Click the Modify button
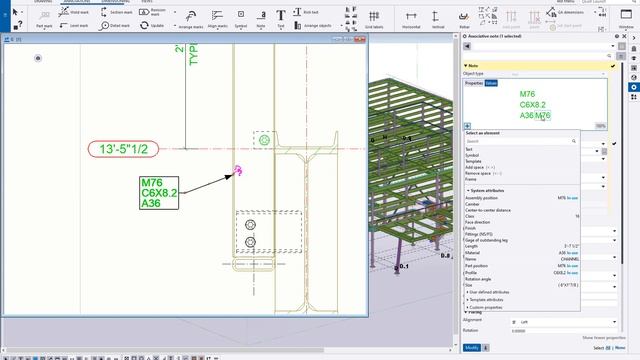Image resolution: width=640 pixels, height=360 pixels. 472,348
